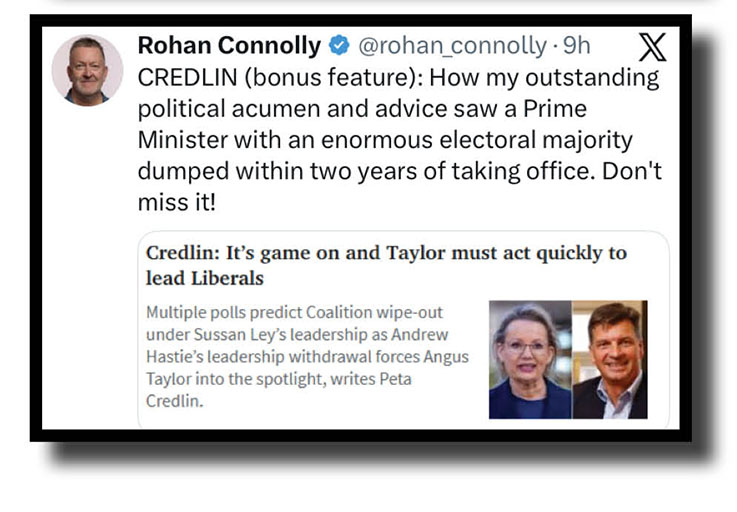737x512 pixels.
Task: Click "dumped within two years" tweet line
Action: click(x=266, y=171)
